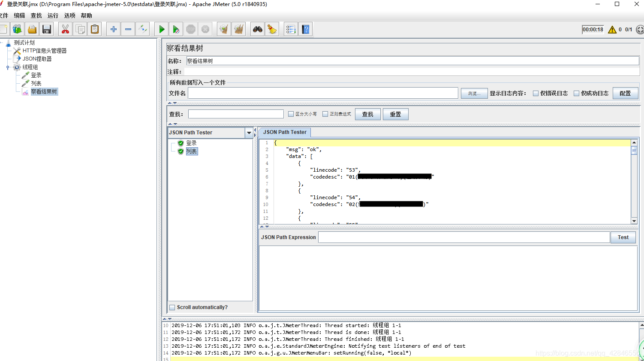
Task: Click the JSON response scrollbar down arrow
Action: pos(634,221)
